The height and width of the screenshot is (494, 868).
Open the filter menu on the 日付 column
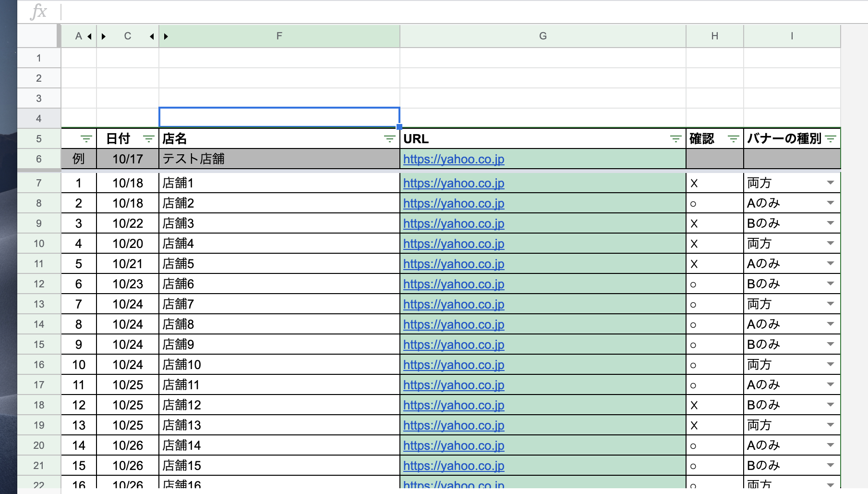pos(147,139)
